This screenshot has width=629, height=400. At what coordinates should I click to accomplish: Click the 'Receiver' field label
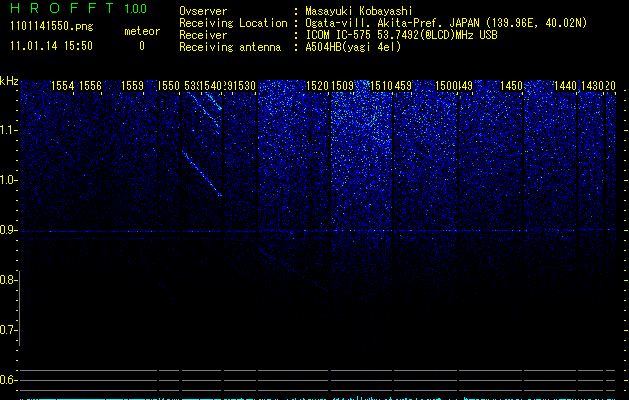click(x=203, y=35)
